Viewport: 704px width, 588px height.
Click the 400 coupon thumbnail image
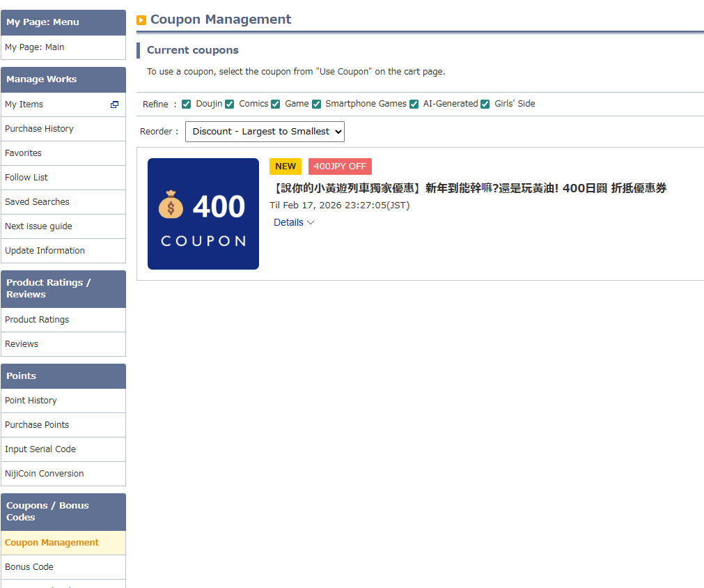(x=203, y=214)
